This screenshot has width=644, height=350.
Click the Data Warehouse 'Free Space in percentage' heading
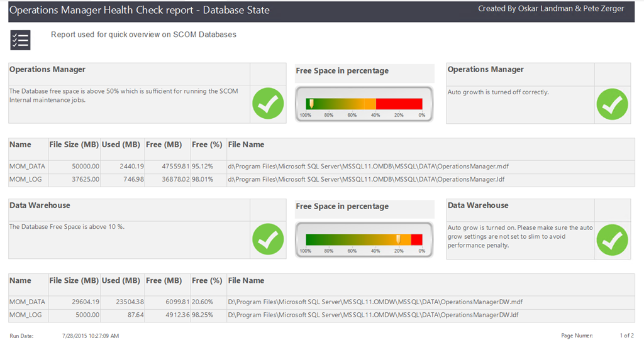pyautogui.click(x=342, y=206)
